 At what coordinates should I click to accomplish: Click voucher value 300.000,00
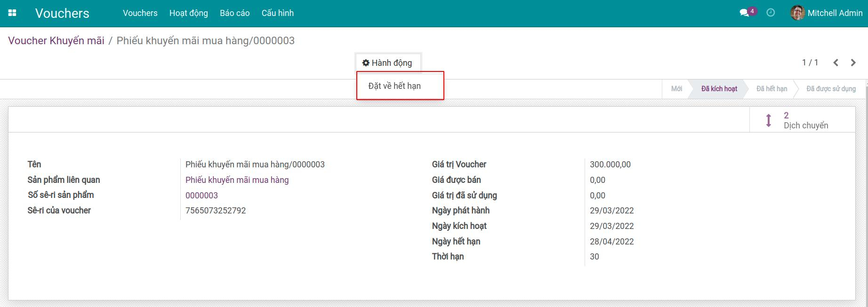click(610, 165)
